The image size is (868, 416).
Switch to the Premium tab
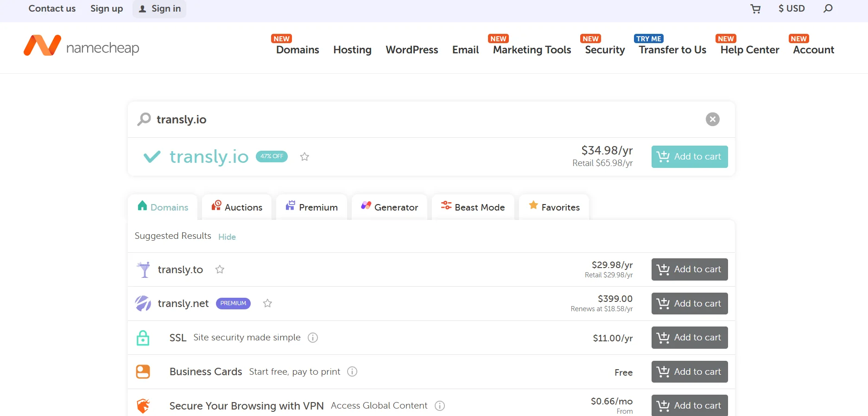pyautogui.click(x=311, y=207)
